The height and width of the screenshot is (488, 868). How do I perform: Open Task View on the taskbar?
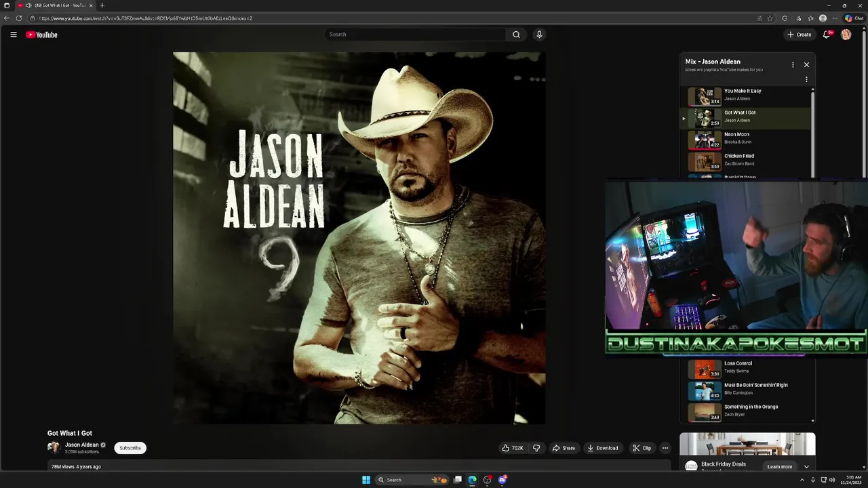[458, 480]
